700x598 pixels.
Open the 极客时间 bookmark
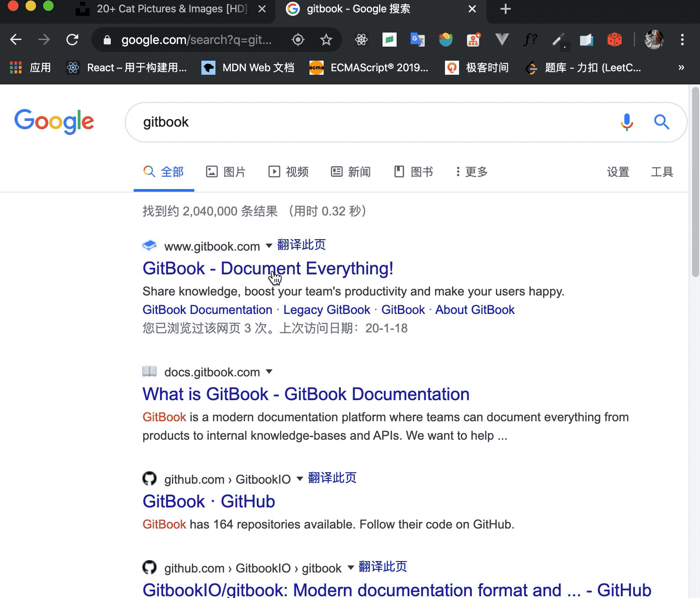tap(477, 67)
